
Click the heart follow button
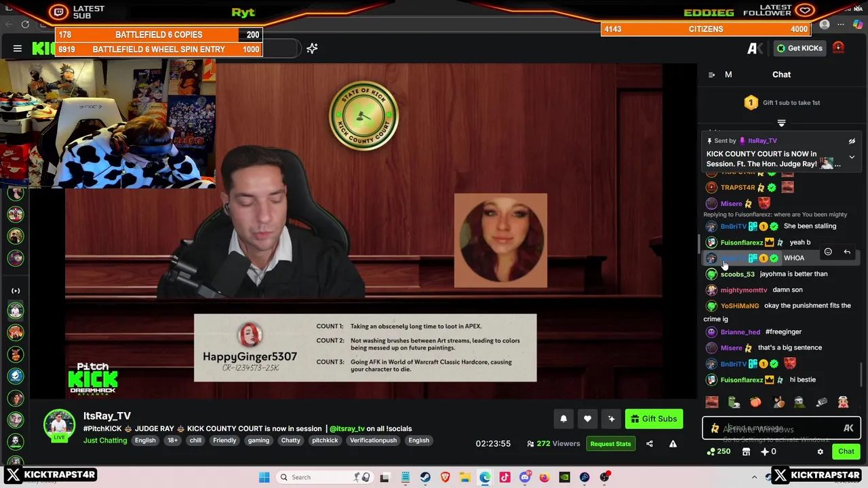tap(587, 419)
